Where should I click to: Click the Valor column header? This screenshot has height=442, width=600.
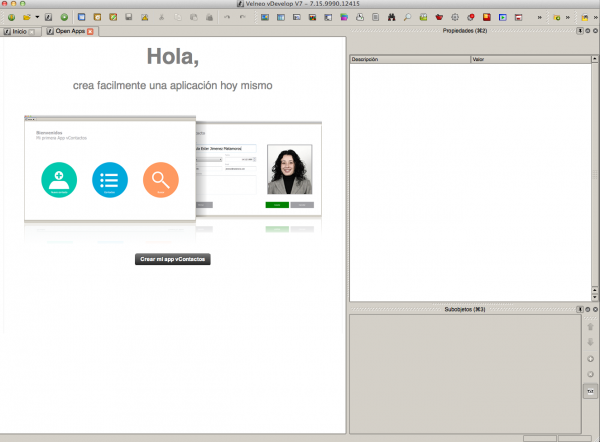pos(531,59)
